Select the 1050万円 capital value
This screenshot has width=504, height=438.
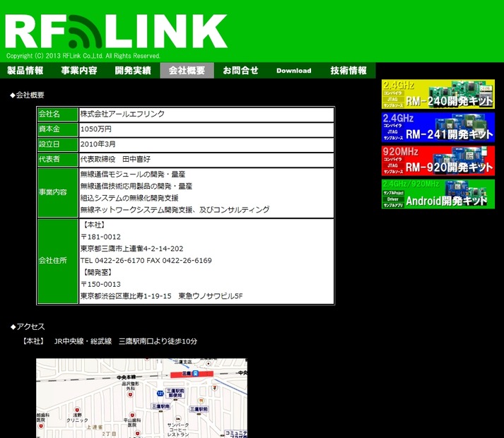pos(96,129)
